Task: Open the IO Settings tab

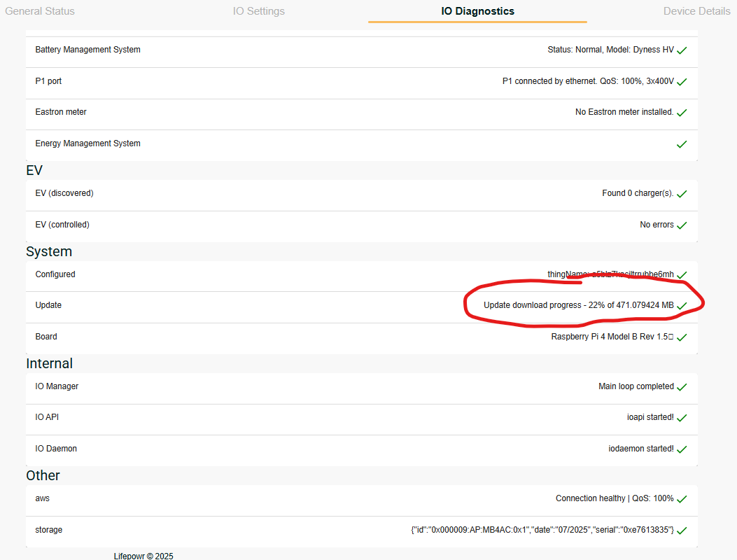Action: [x=259, y=11]
